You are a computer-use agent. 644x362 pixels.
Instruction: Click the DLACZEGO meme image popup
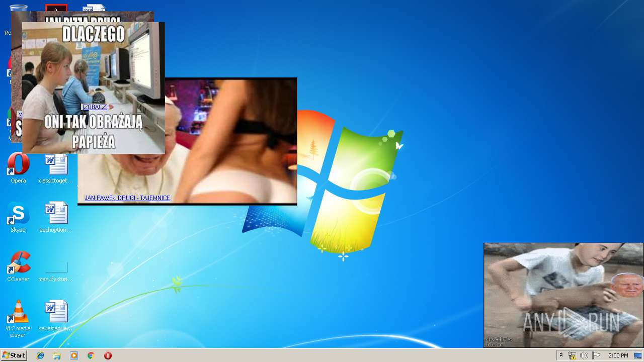[94, 88]
